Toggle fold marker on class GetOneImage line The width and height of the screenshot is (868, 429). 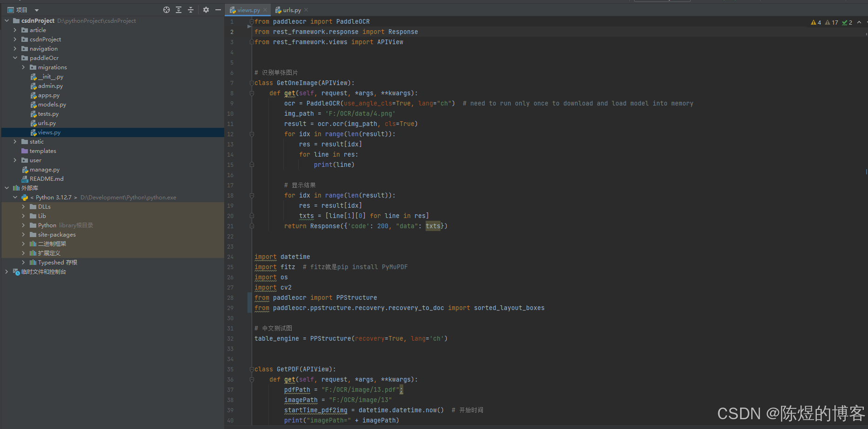coord(252,83)
